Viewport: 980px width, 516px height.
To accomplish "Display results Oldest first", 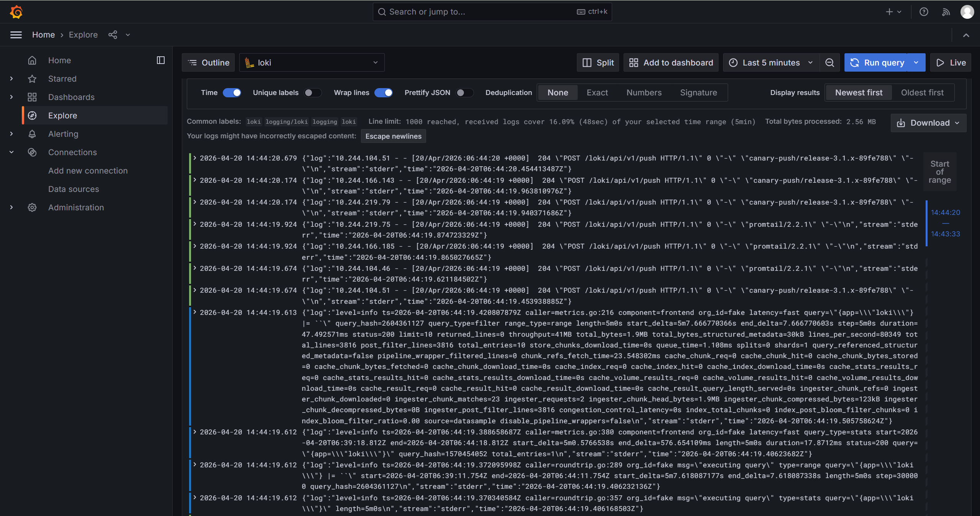I will 922,93.
